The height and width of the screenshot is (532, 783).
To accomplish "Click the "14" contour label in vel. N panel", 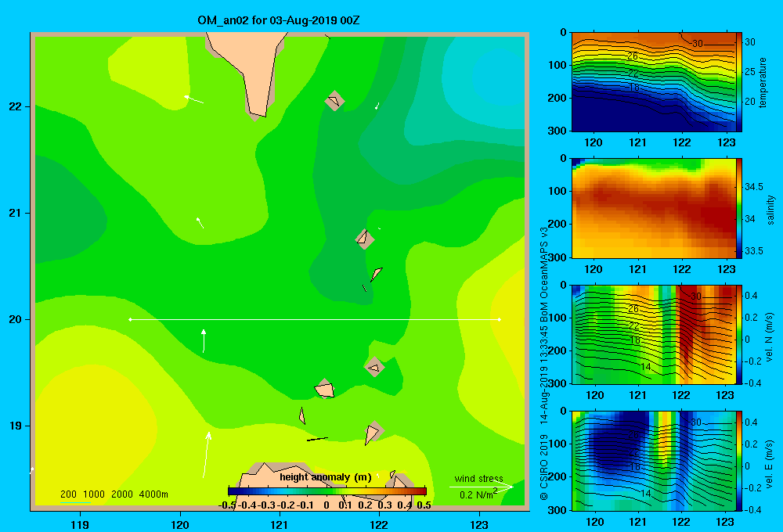I will [645, 367].
